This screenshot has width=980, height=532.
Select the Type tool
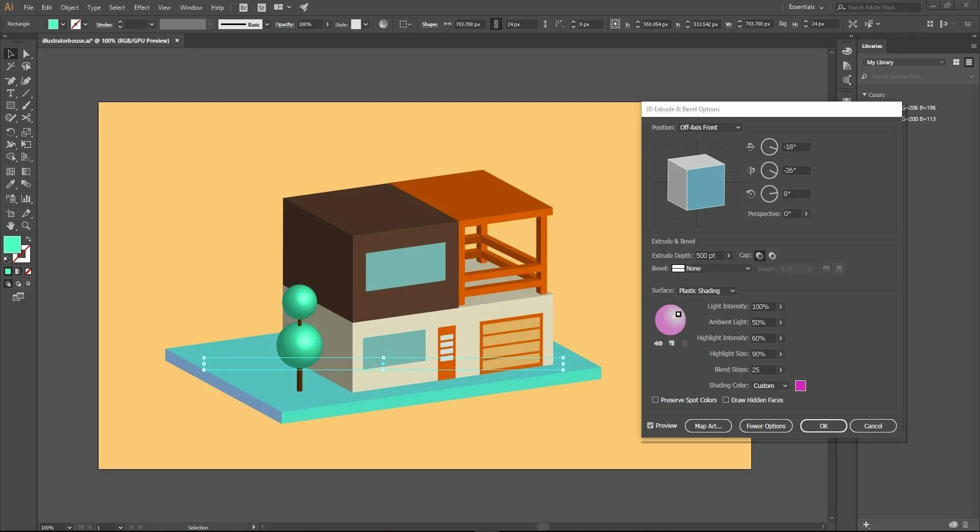click(10, 93)
